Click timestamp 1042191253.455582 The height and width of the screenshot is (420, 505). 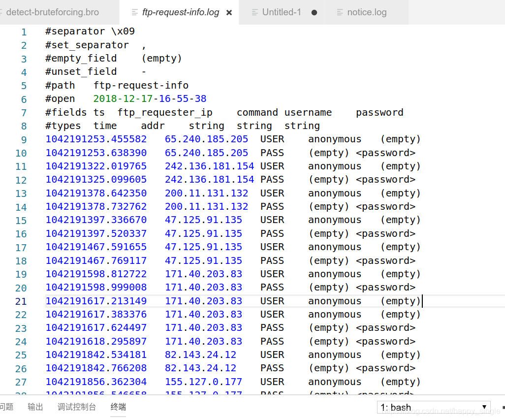pos(96,139)
